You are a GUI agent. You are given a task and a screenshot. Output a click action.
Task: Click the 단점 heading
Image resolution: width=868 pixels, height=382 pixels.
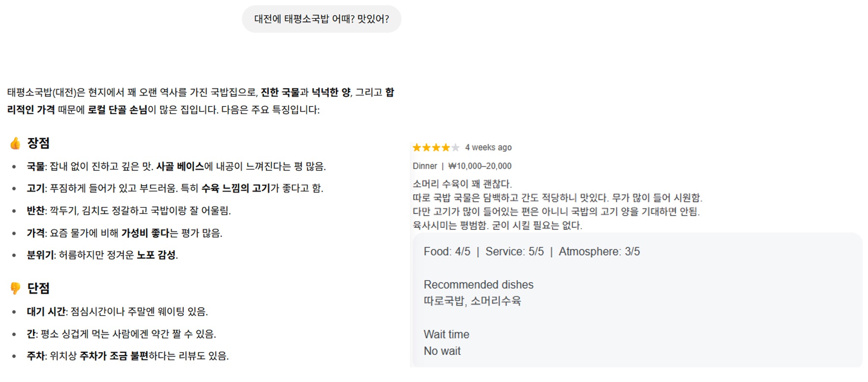(38, 288)
